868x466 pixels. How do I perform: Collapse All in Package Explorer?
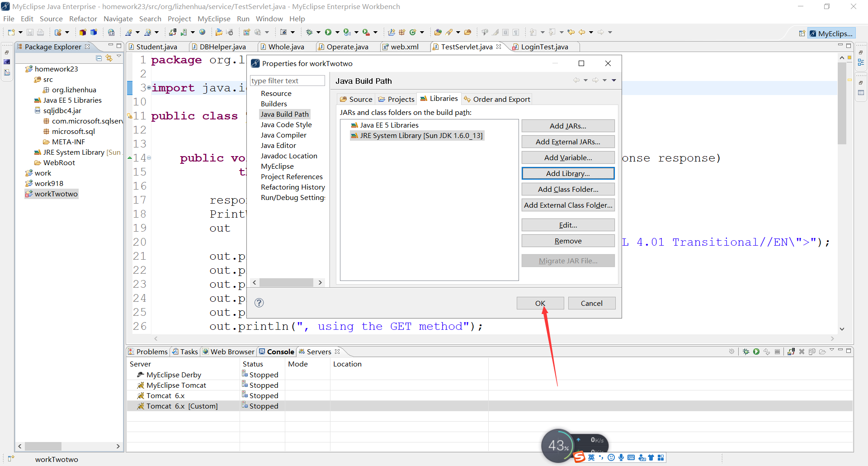click(x=99, y=58)
